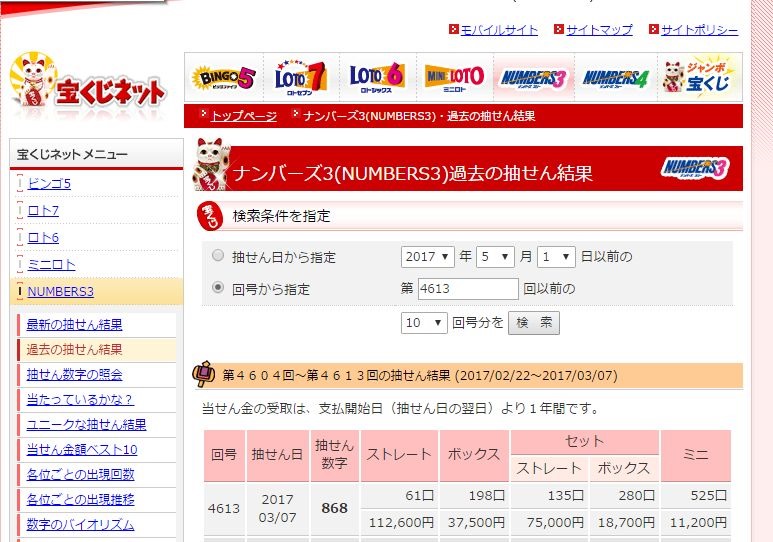
Task: Click the 宝くじネット site logo
Action: pyautogui.click(x=88, y=88)
